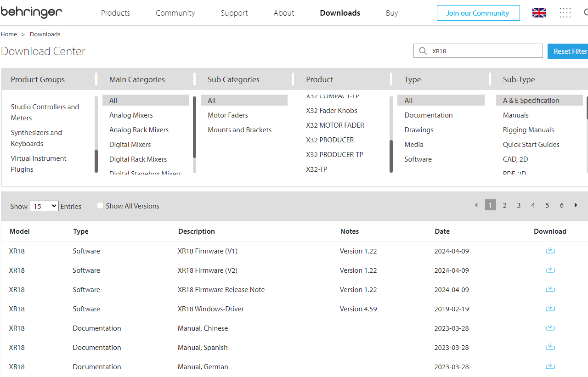Click the Reset Filter button

(x=568, y=51)
